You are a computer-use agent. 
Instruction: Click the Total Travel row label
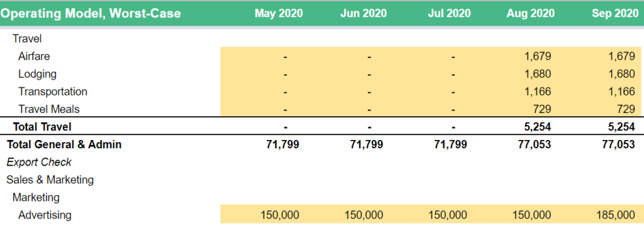(42, 127)
